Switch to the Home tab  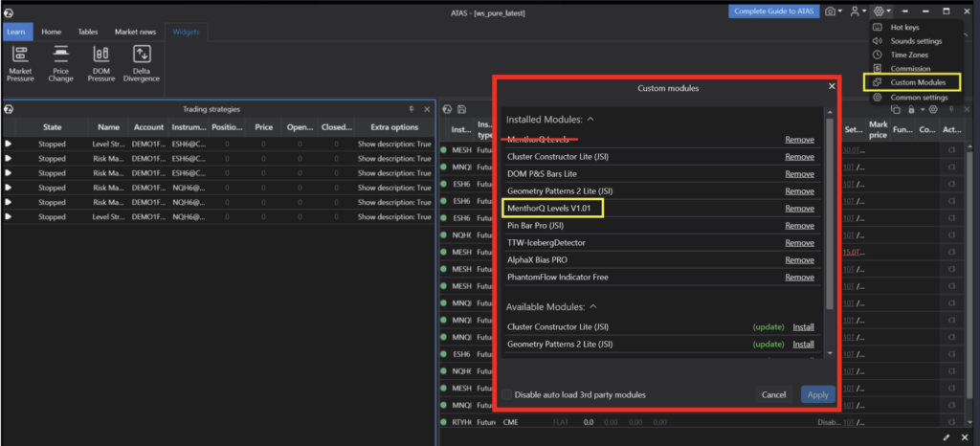52,32
